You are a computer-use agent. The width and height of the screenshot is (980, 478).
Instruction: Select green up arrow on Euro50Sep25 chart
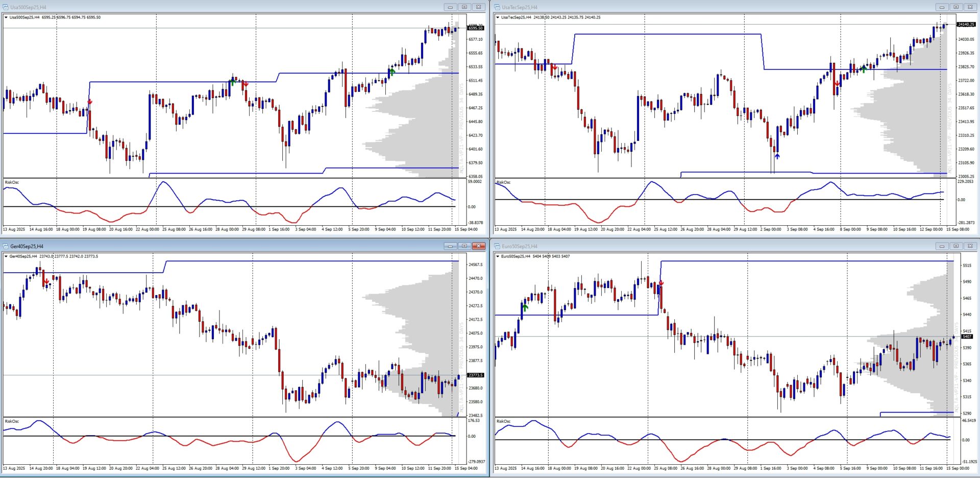tap(525, 307)
